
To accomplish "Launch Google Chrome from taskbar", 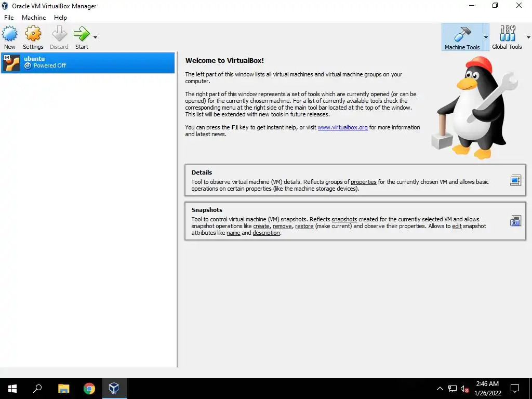I will click(x=89, y=389).
